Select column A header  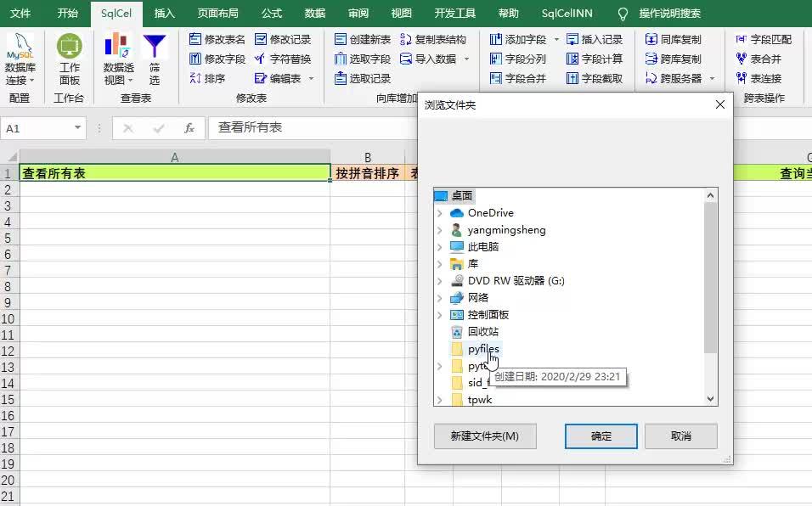point(174,157)
